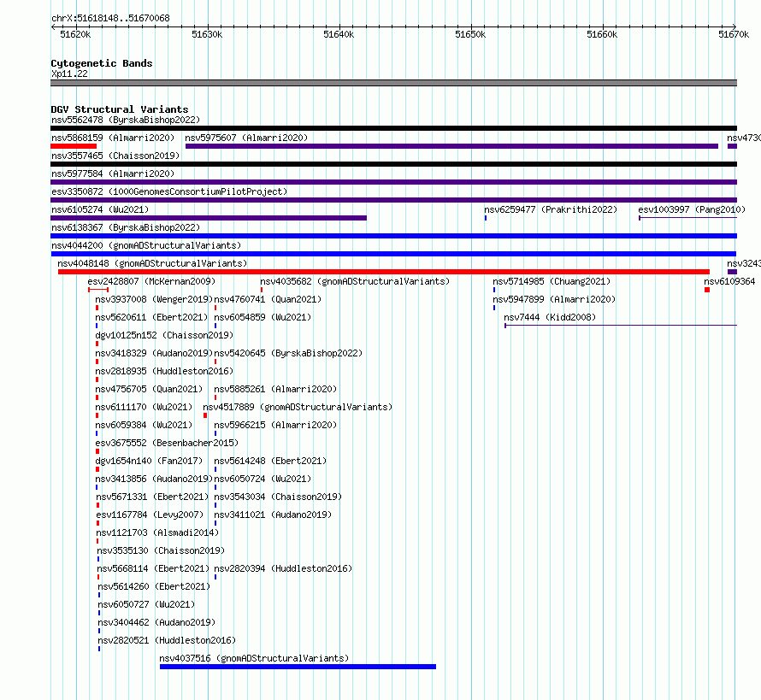Click the purple nsv5975607 (Almarri2020) bar
Viewport: 761px width, 700px height.
pos(451,146)
